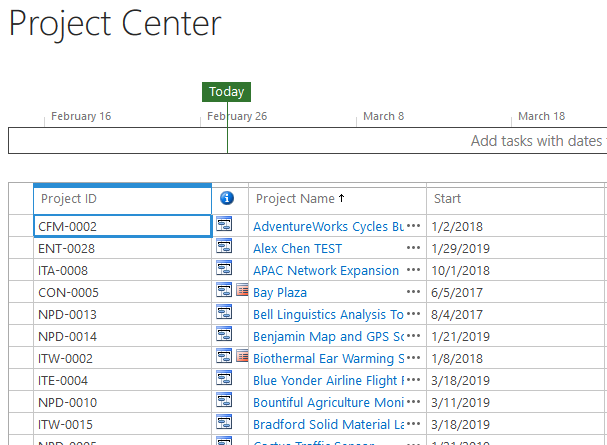
Task: Click red list icon in Bay Plaza row
Action: click(242, 290)
